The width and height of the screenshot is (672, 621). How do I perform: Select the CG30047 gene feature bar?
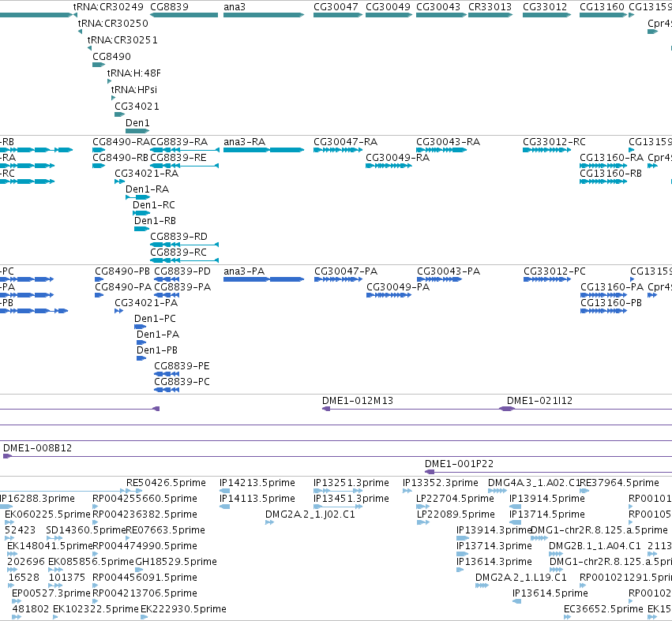(x=338, y=15)
